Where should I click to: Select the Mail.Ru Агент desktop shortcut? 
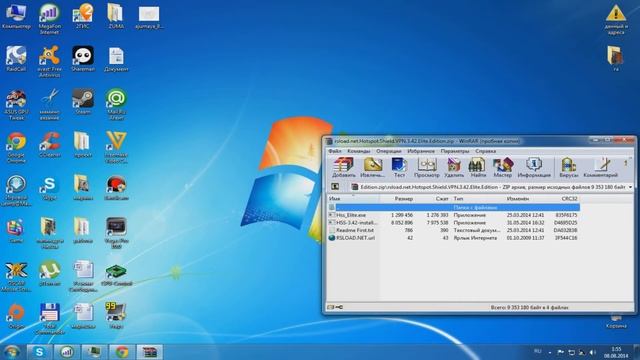point(116,104)
